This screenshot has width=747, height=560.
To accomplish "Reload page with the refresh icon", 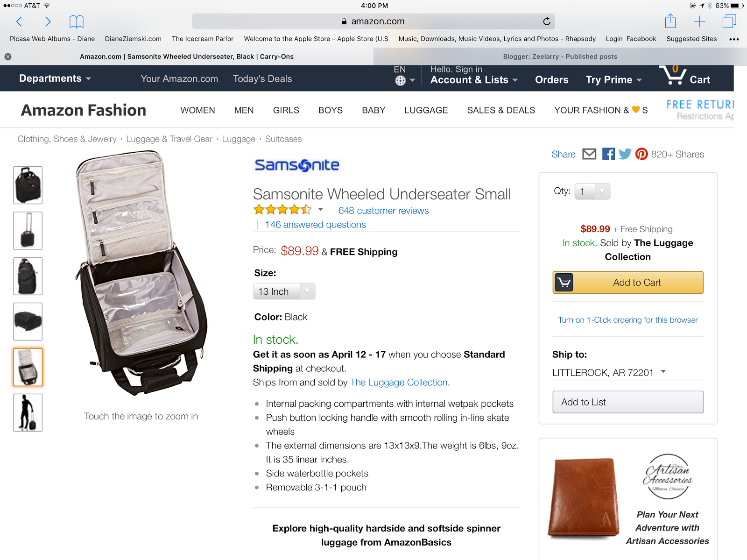I will tap(547, 21).
